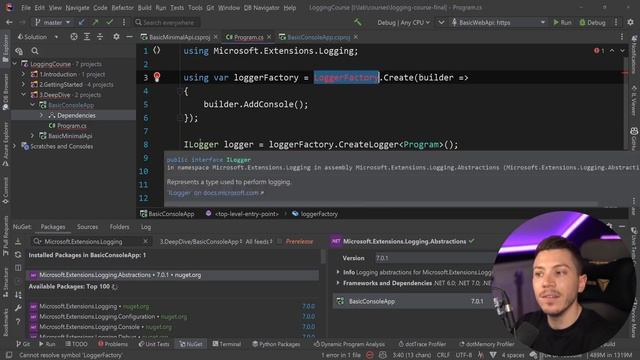
Task: Click the NuGet toggle details pane icon
Action: pyautogui.click(x=18, y=268)
